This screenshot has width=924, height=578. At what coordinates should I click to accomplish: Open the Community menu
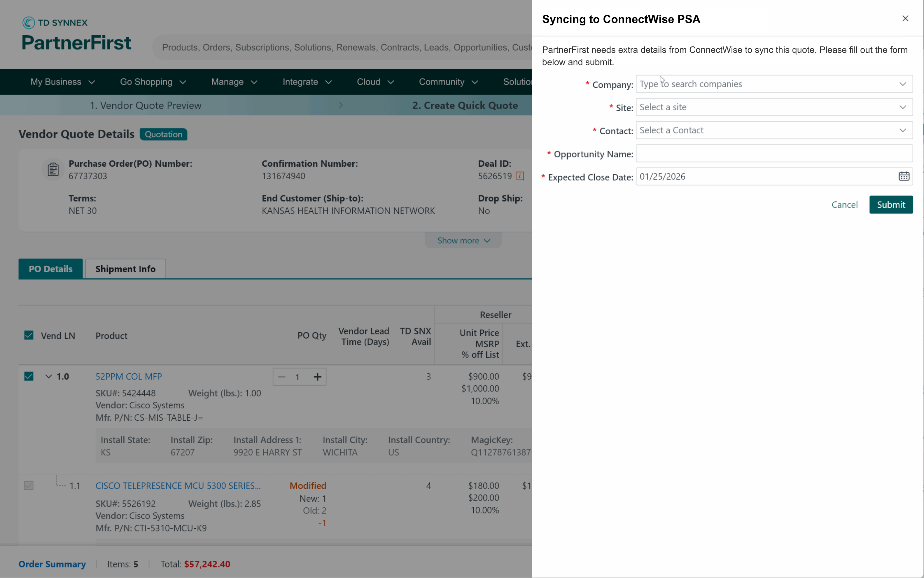tap(448, 82)
